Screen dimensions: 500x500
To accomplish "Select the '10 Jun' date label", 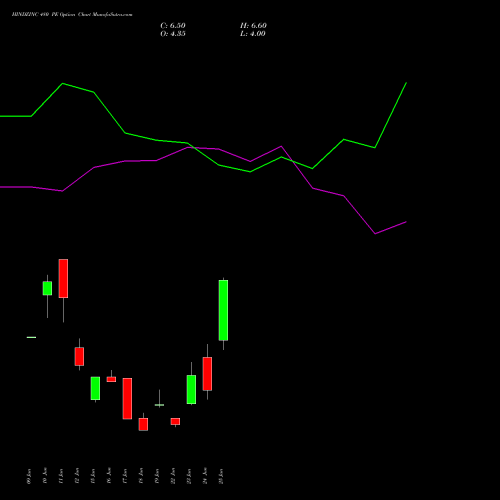I will point(45,476).
